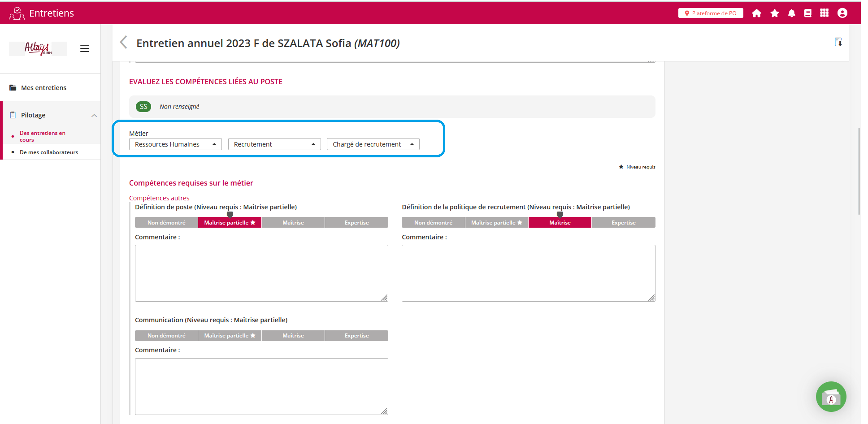Open favorites with the star icon

(774, 13)
